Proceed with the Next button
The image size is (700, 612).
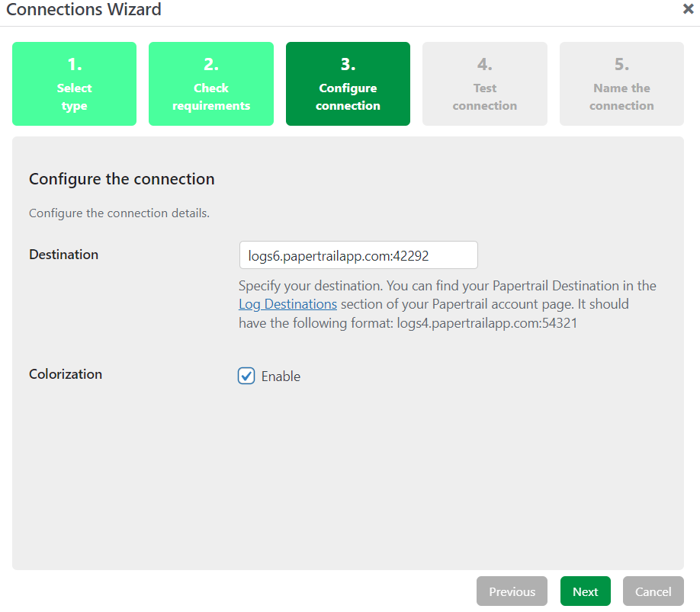586,591
